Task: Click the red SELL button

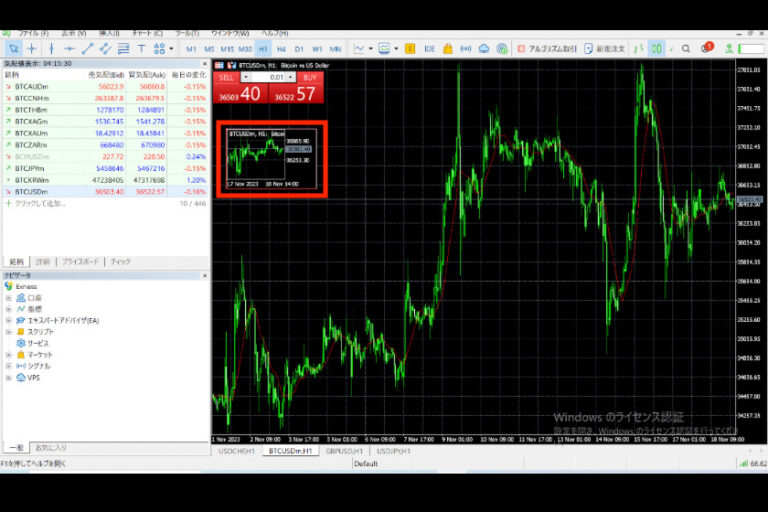Action: click(228, 76)
